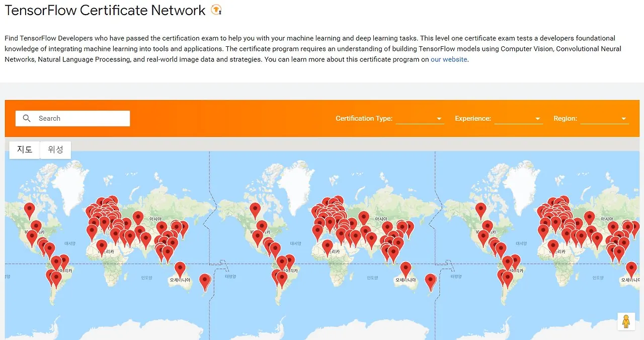644x340 pixels.
Task: Click the orange badge icon beside the page title
Action: 216,10
